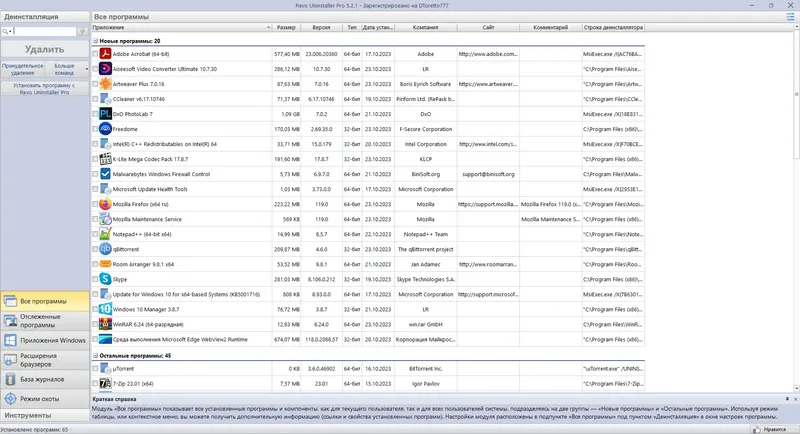The image size is (800, 434).
Task: Close the Краткая справка panel
Action: pos(795,399)
